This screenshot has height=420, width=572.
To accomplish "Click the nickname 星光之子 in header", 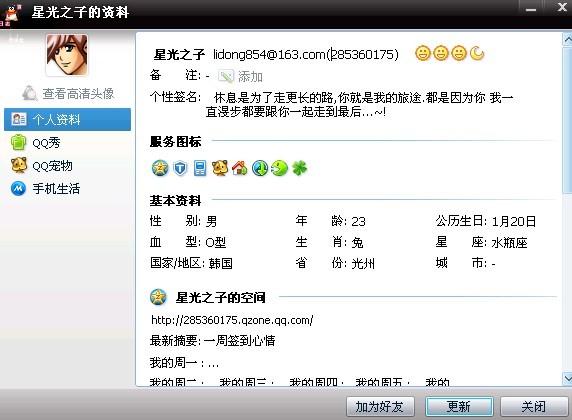I will 179,54.
